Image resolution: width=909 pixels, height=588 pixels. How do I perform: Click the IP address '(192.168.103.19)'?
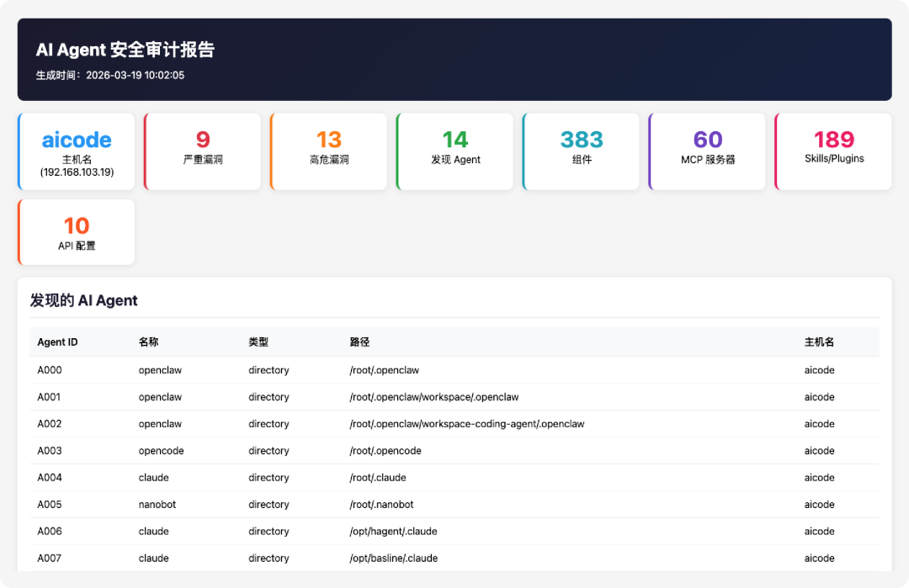[x=77, y=172]
